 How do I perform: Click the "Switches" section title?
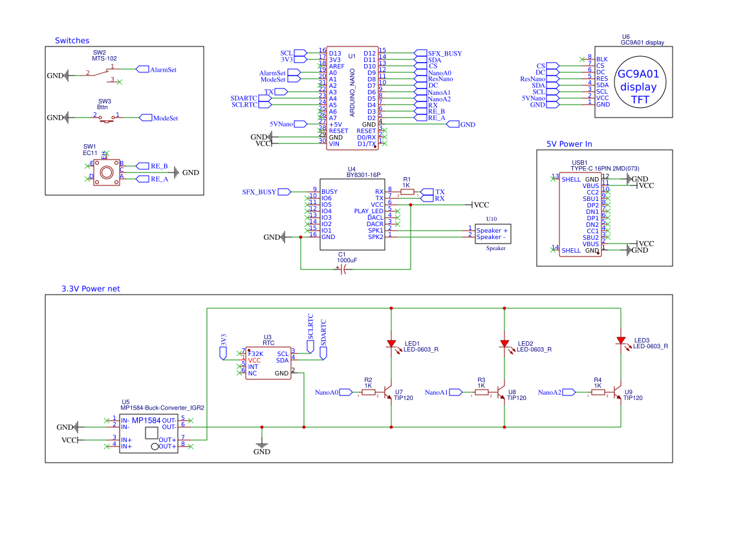click(72, 41)
